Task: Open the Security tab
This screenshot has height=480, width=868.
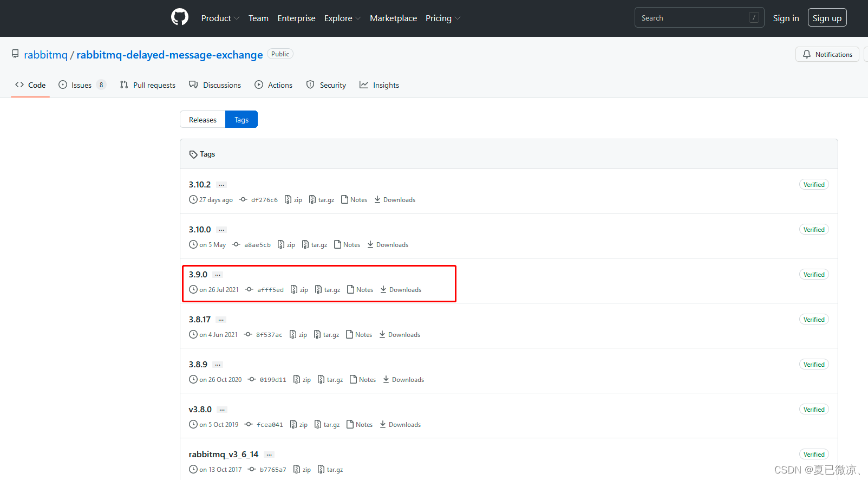Action: coord(326,85)
